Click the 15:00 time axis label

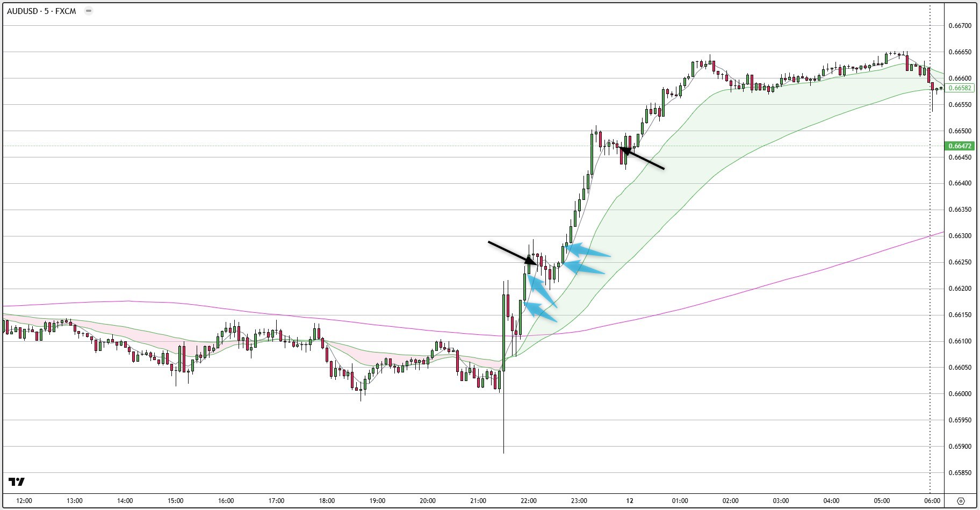coord(176,501)
